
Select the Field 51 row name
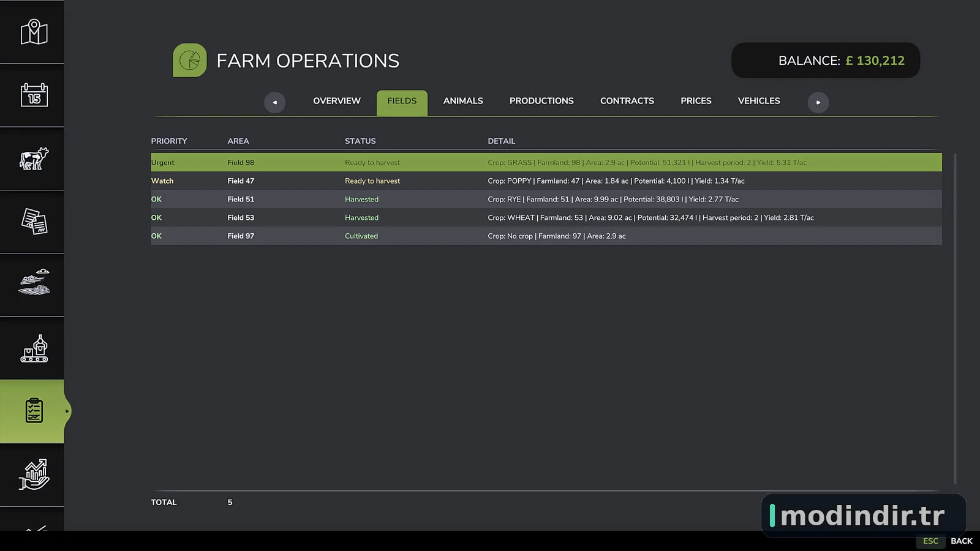click(241, 199)
